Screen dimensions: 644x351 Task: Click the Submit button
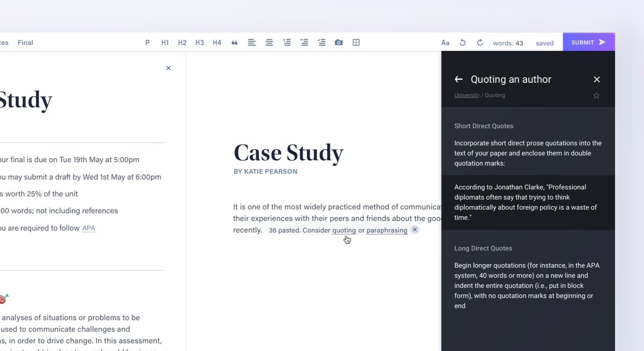[x=588, y=42]
